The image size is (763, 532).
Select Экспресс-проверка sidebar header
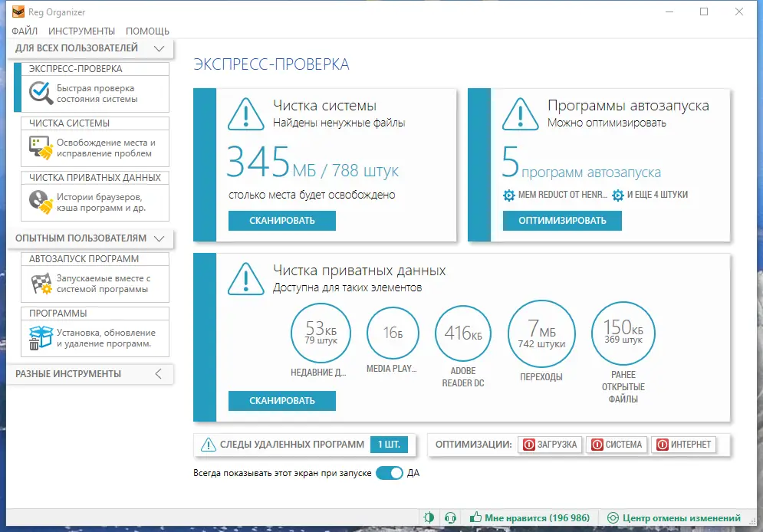click(x=95, y=68)
